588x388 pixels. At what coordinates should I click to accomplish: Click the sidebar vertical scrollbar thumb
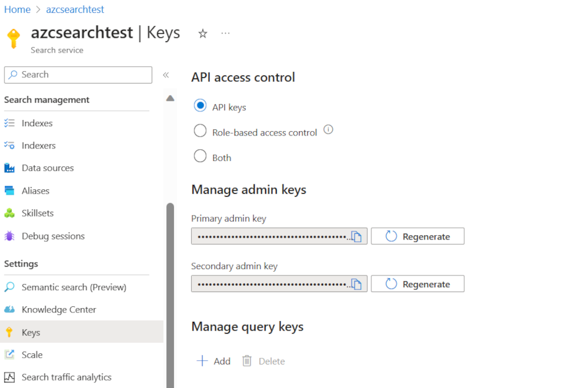pyautogui.click(x=170, y=295)
